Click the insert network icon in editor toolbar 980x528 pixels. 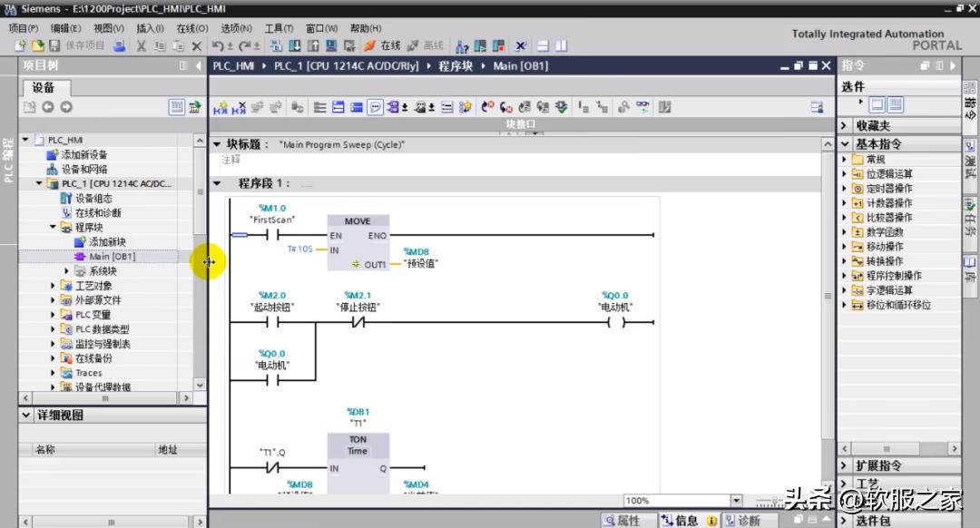(220, 107)
